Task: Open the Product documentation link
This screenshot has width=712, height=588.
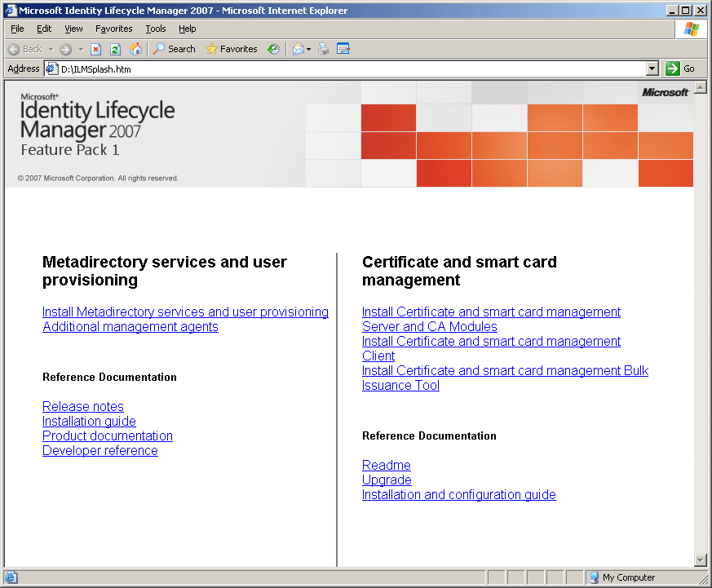Action: tap(108, 435)
